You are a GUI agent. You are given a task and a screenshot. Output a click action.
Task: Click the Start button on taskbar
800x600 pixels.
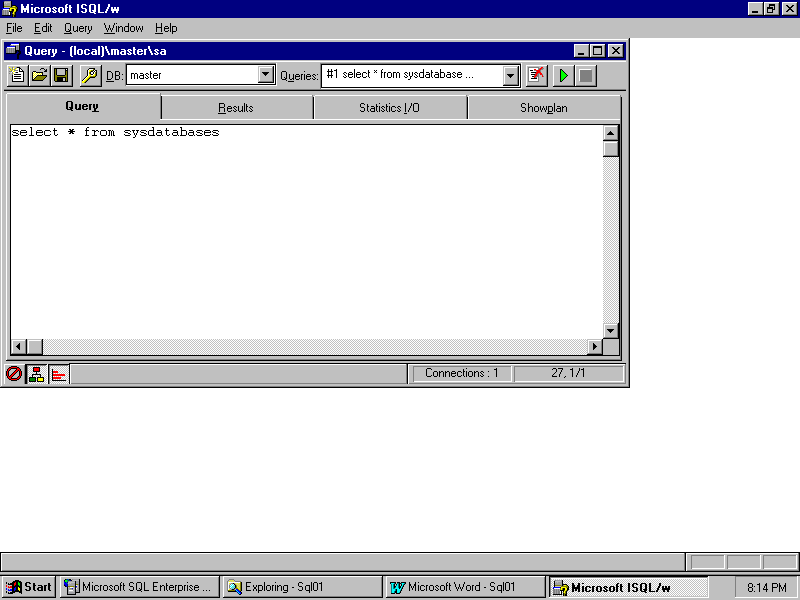pos(29,588)
